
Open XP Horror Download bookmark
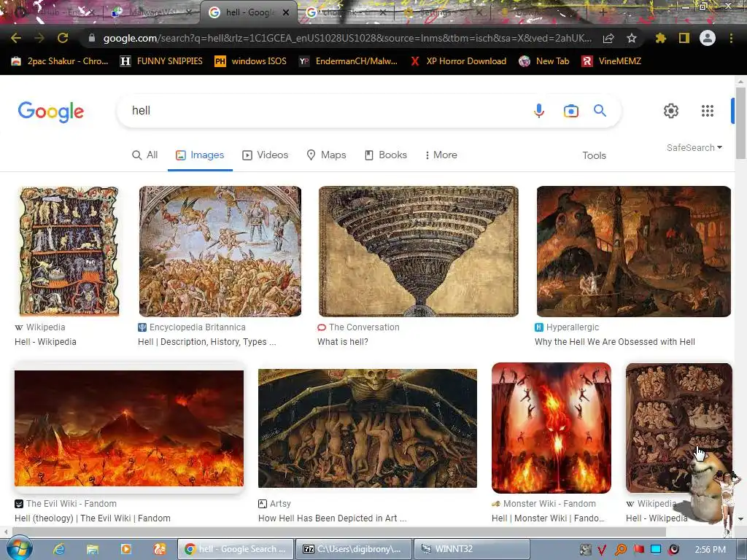(x=458, y=61)
